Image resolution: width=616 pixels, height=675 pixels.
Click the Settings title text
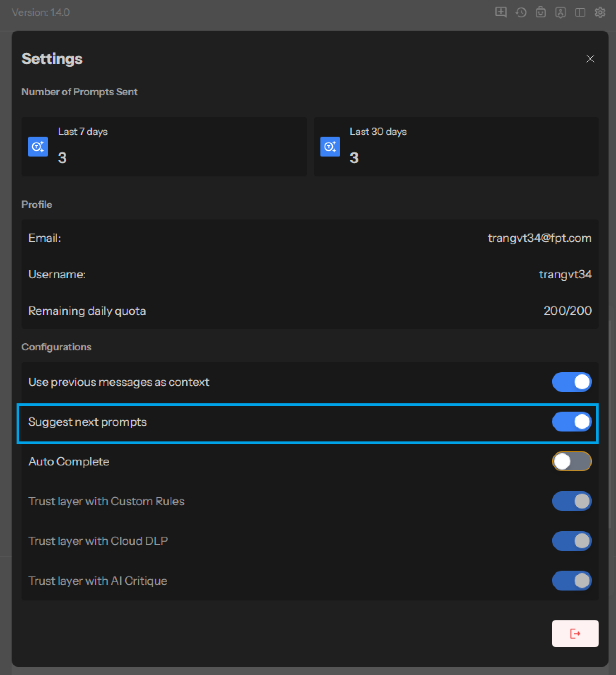point(52,59)
